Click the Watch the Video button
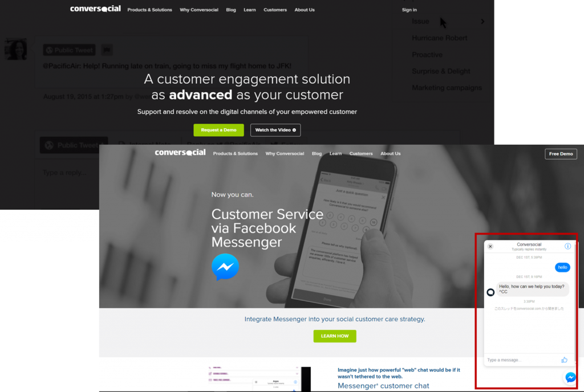This screenshot has height=392, width=584. tap(275, 130)
